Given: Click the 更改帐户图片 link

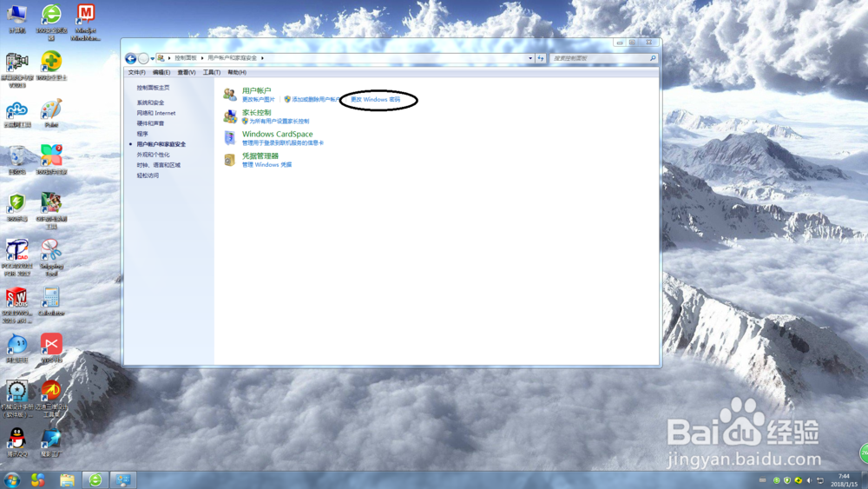Looking at the screenshot, I should [x=259, y=100].
